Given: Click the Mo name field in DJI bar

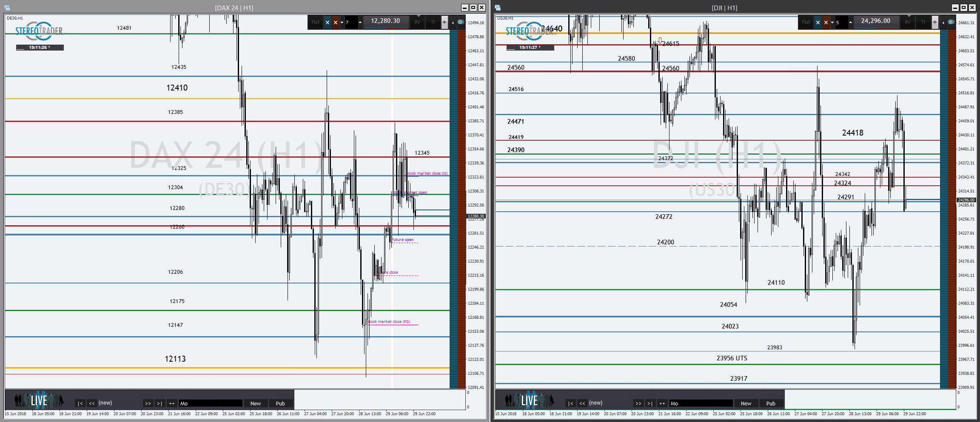Looking at the screenshot, I should [701, 403].
